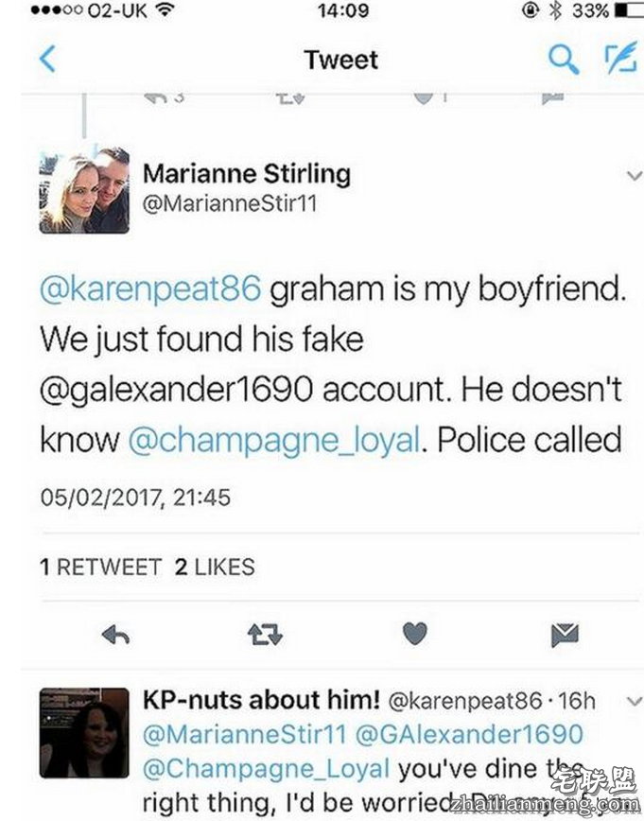Tap the battery indicator in status bar
644x821 pixels.
[627, 11]
